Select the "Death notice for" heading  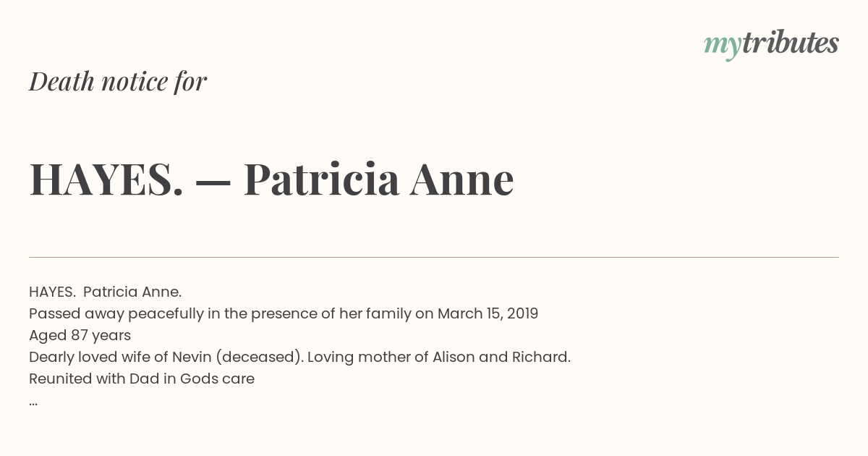coord(118,82)
